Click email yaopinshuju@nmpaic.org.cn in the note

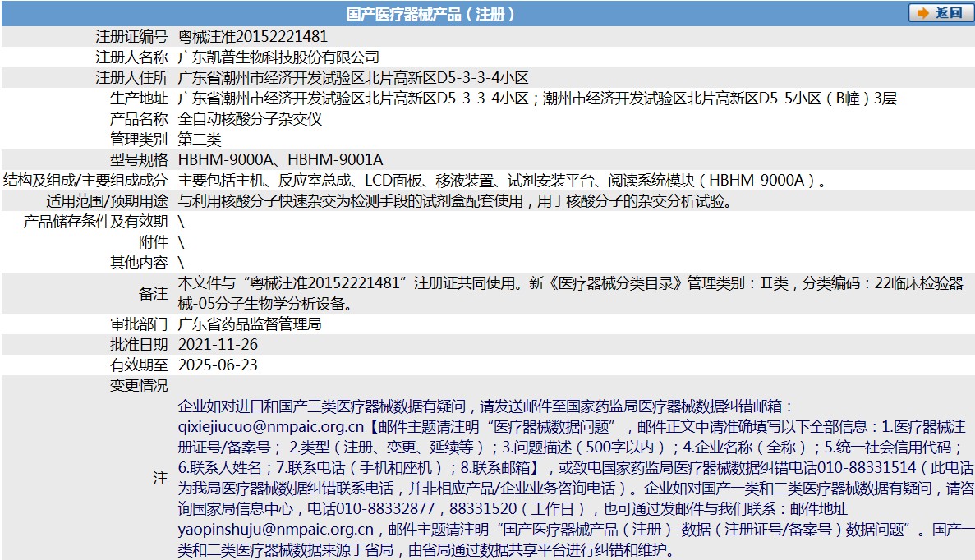(x=275, y=530)
